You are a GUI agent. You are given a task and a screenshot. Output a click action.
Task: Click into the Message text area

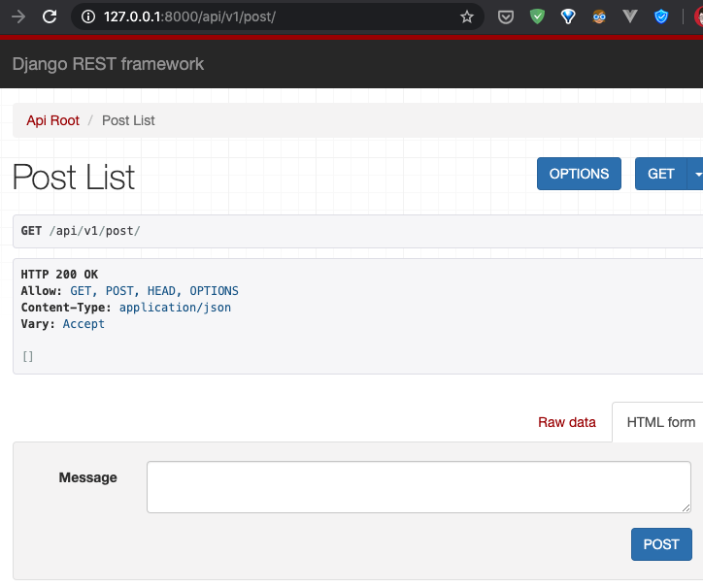click(x=418, y=487)
